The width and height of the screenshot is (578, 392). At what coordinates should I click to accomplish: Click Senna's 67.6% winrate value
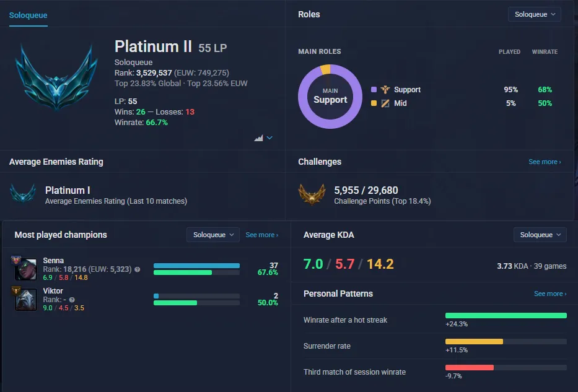[x=268, y=272]
